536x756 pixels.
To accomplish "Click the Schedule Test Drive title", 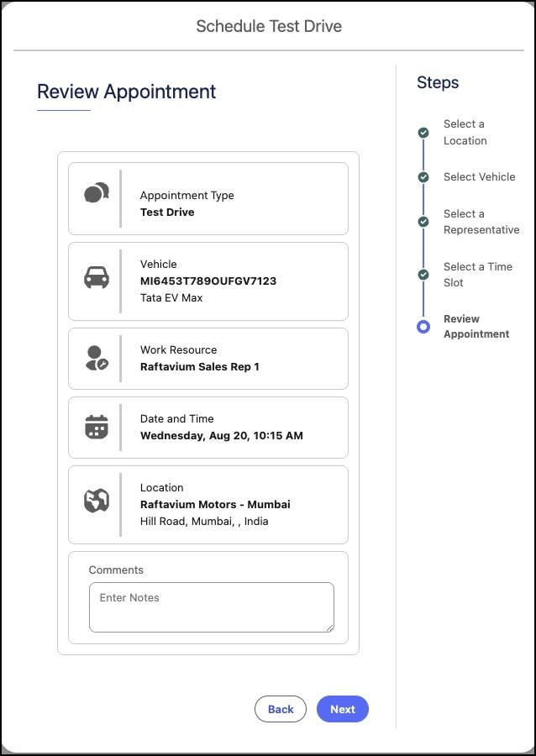I will [269, 26].
